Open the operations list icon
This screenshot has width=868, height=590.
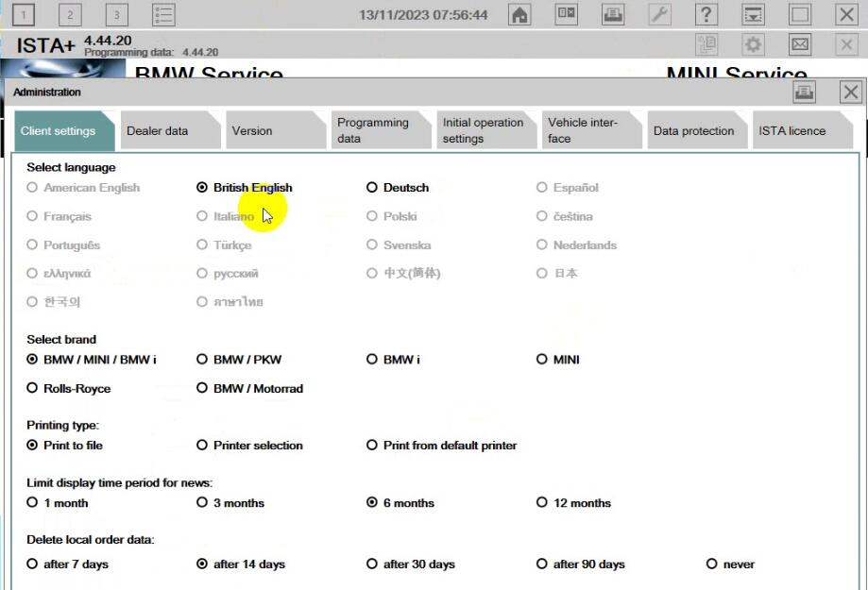coord(163,14)
